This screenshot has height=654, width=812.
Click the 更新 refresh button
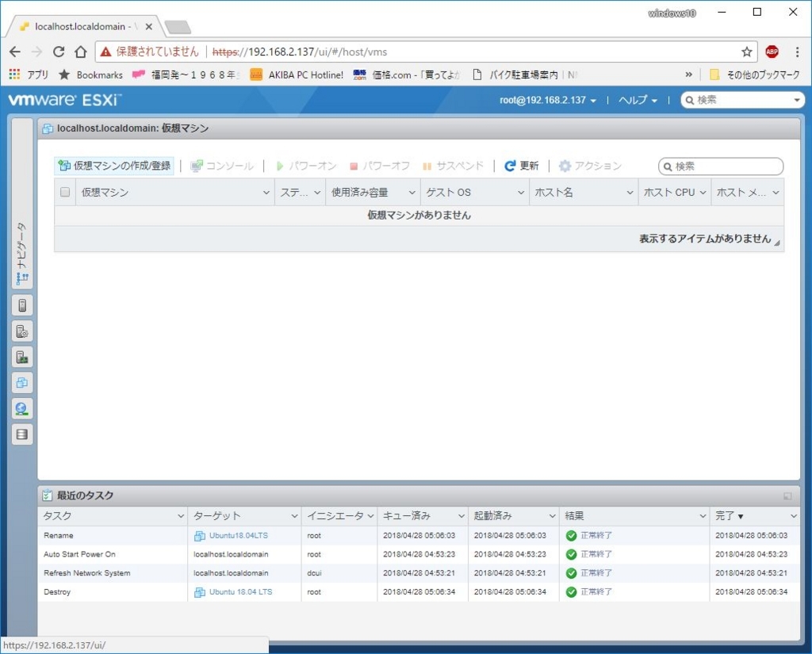[522, 166]
